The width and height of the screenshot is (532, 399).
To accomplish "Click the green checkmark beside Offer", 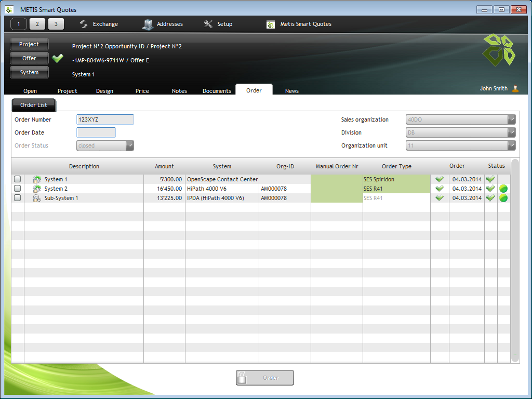I will click(58, 58).
